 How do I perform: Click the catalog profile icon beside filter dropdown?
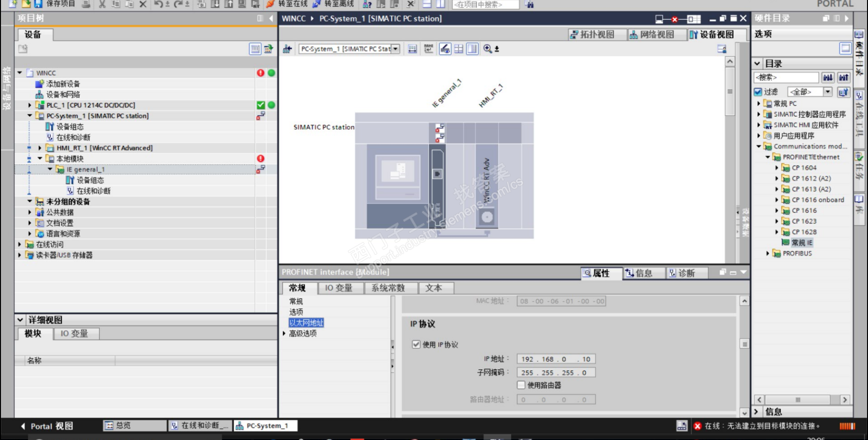(x=843, y=92)
